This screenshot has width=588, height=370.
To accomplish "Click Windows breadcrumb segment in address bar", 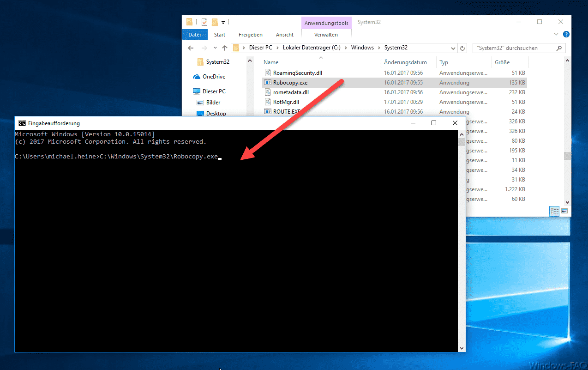I will 362,48.
